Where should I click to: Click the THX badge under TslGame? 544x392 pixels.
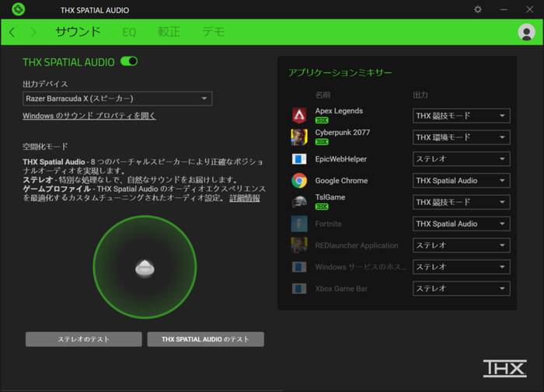pyautogui.click(x=322, y=206)
